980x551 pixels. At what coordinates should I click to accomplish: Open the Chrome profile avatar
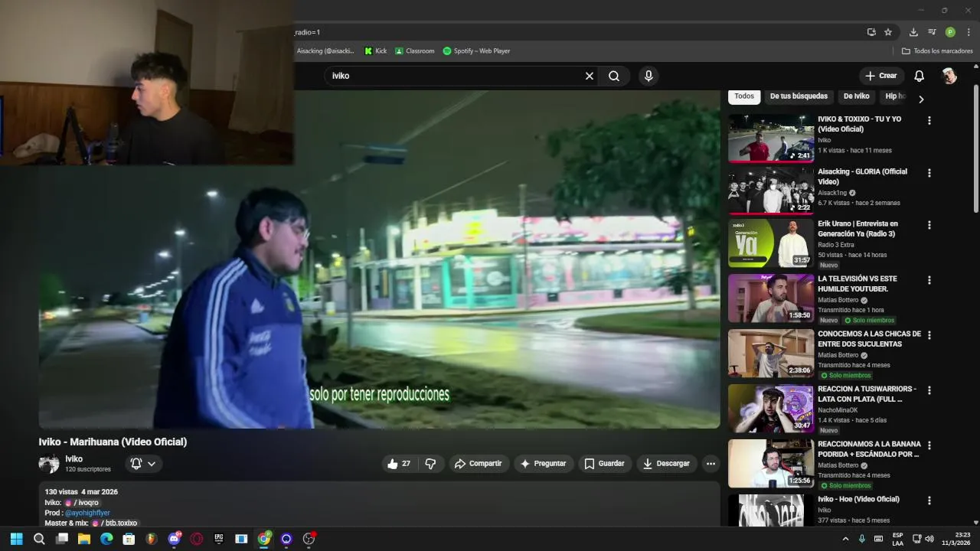point(950,32)
